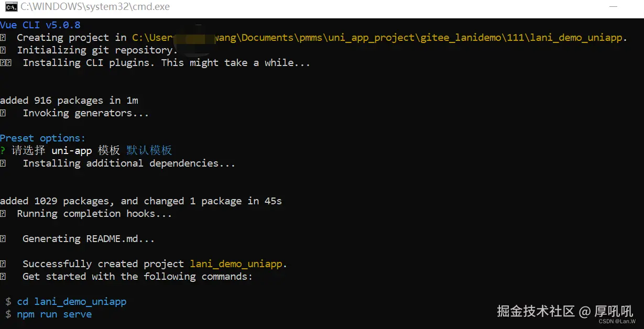Viewport: 644px width, 329px height.
Task: Click the C:\WINDOWS\system32\cmd.exe title text
Action: point(95,7)
